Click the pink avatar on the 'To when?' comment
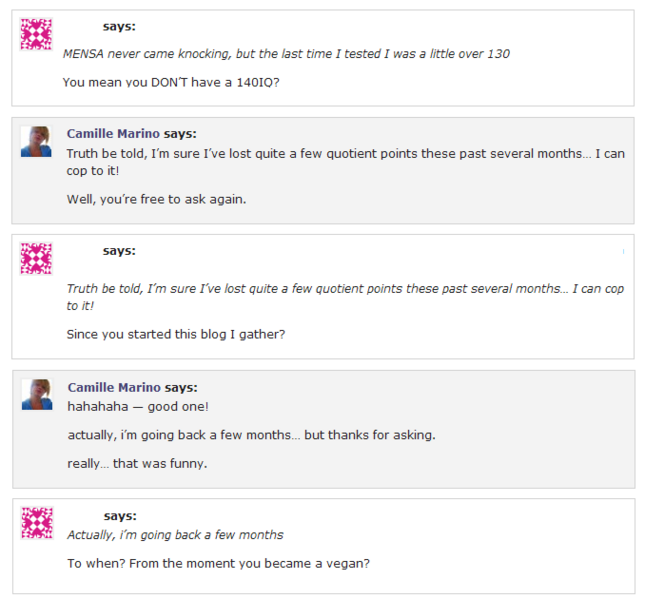This screenshot has height=599, width=645. click(37, 523)
